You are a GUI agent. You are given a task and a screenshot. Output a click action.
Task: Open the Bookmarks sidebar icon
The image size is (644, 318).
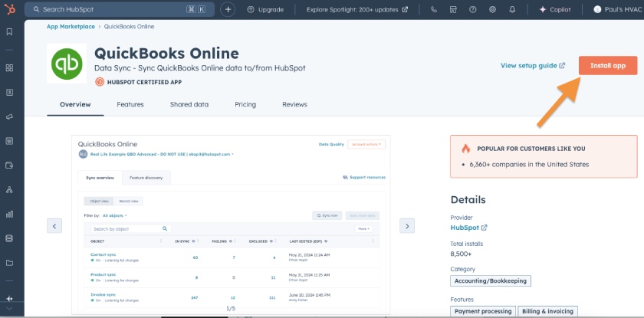9,32
